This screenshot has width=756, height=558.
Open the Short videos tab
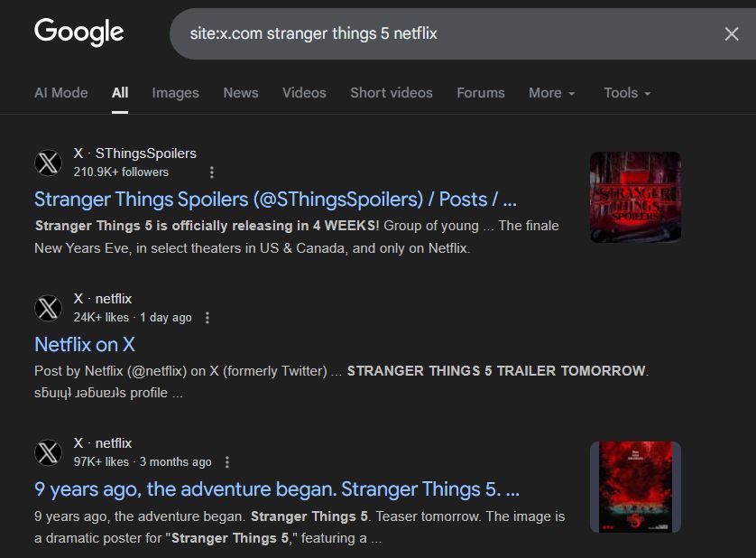(x=392, y=93)
